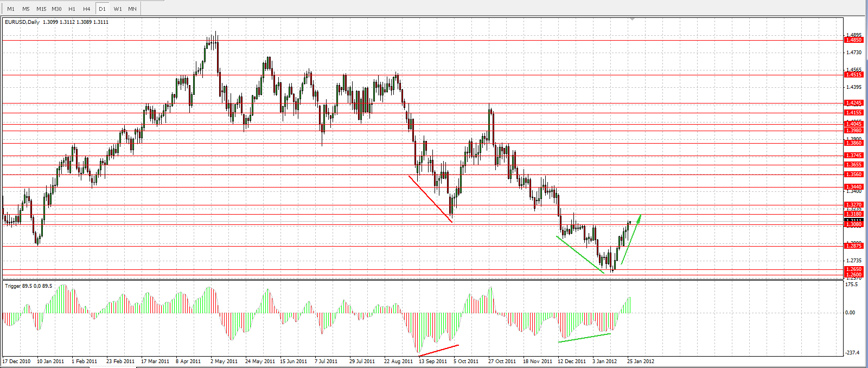The image size is (868, 368).
Task: Select the 1.3560 price label
Action: (x=854, y=175)
